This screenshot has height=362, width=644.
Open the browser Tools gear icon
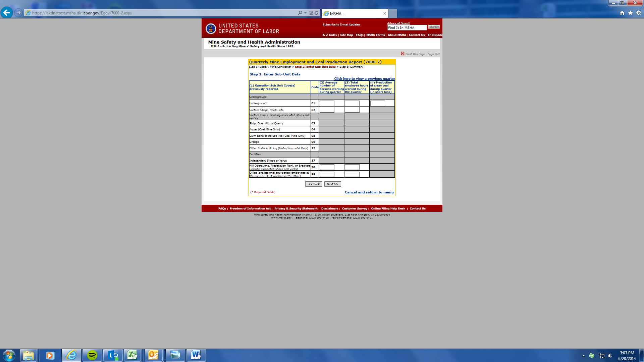click(639, 13)
